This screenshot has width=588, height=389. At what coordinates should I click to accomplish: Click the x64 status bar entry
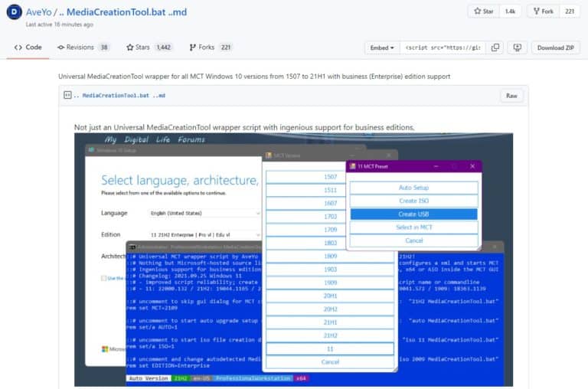(301, 378)
